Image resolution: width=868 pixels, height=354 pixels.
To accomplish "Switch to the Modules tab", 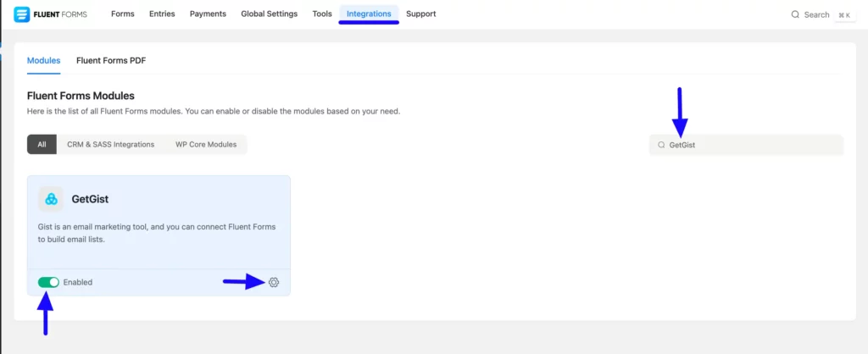I will coord(43,60).
